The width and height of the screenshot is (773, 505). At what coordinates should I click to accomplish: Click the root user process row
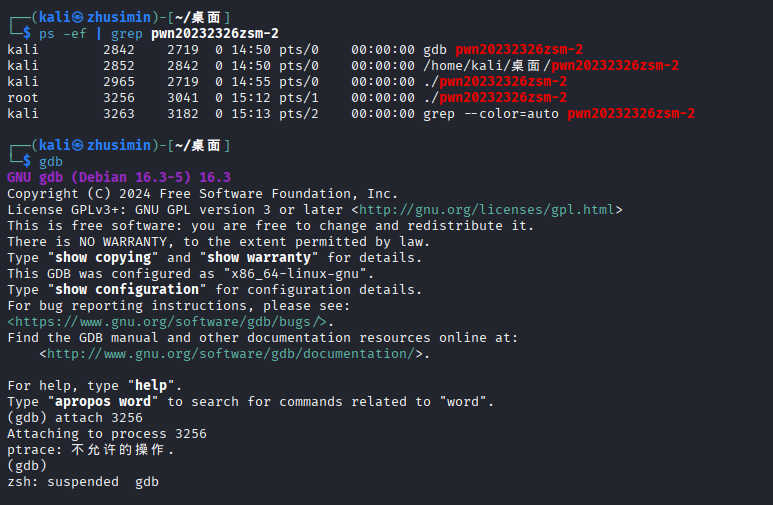pyautogui.click(x=280, y=97)
